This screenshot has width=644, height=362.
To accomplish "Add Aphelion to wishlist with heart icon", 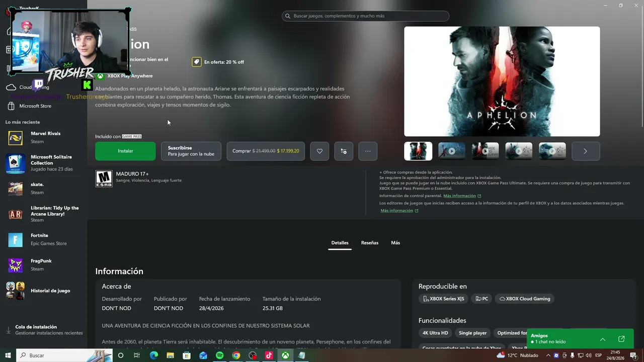I will tap(319, 151).
